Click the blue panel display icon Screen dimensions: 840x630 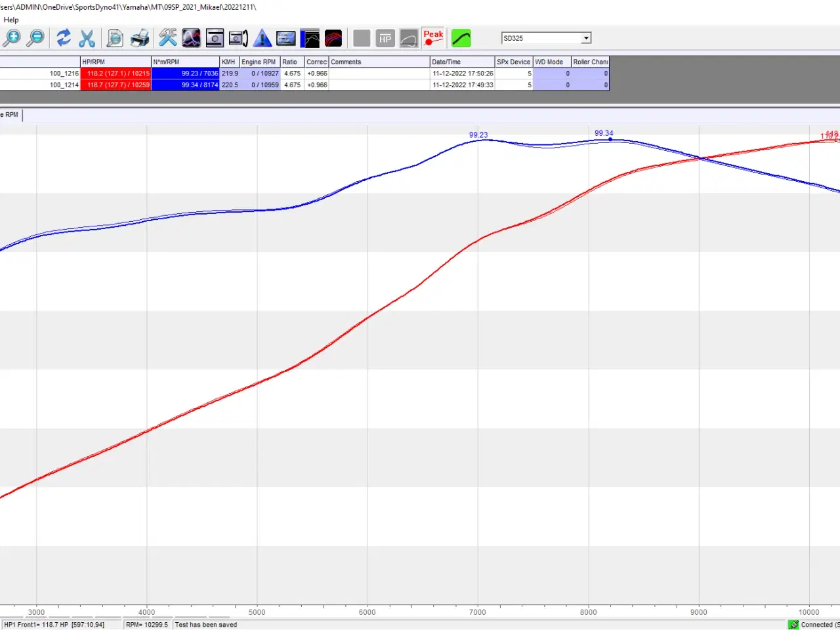(x=286, y=38)
